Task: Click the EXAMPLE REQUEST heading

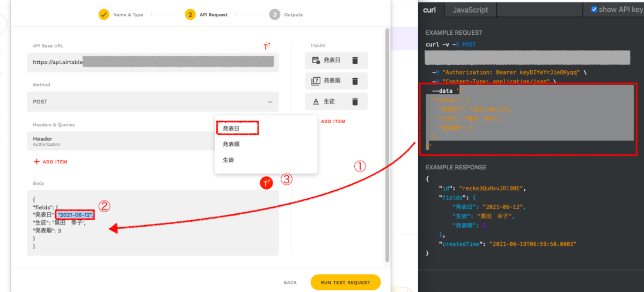Action: coord(454,33)
